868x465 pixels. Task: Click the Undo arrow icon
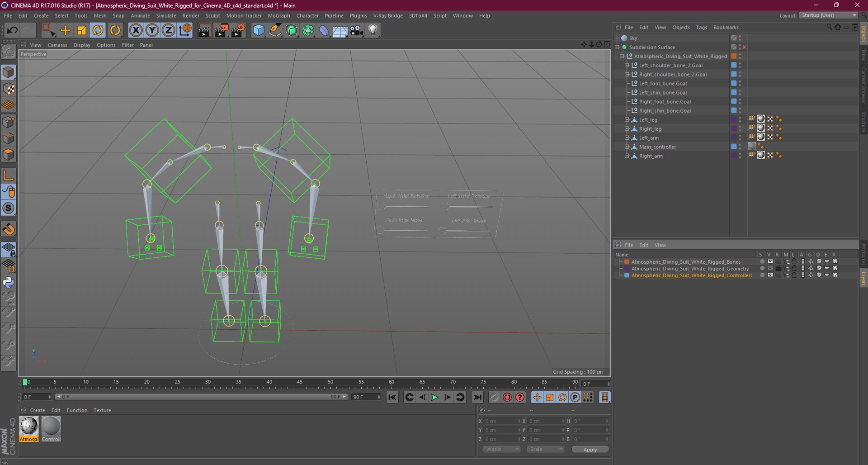[12, 30]
